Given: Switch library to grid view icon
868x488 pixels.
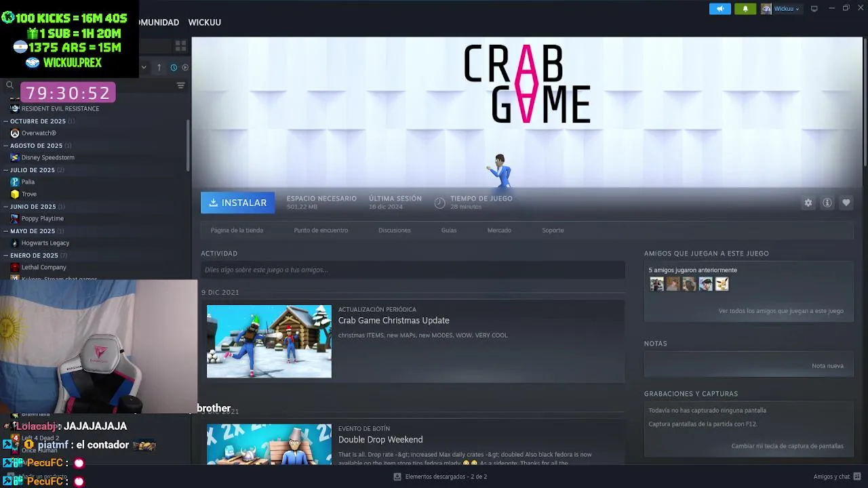Looking at the screenshot, I should [180, 46].
